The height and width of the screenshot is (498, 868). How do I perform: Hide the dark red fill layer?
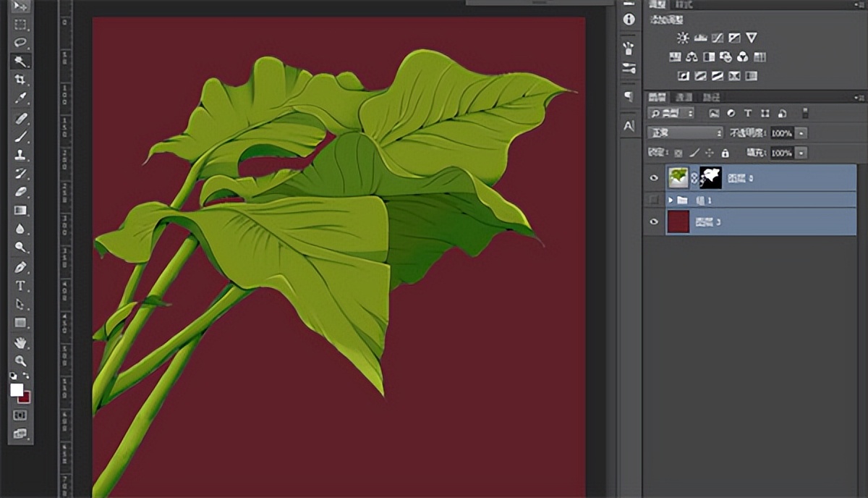654,222
